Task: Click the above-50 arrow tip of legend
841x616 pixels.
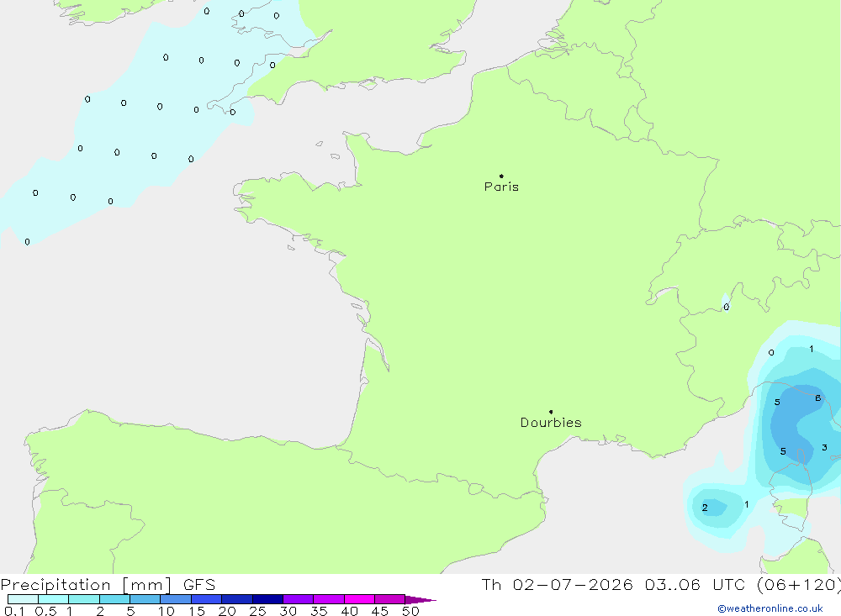Action: click(421, 600)
